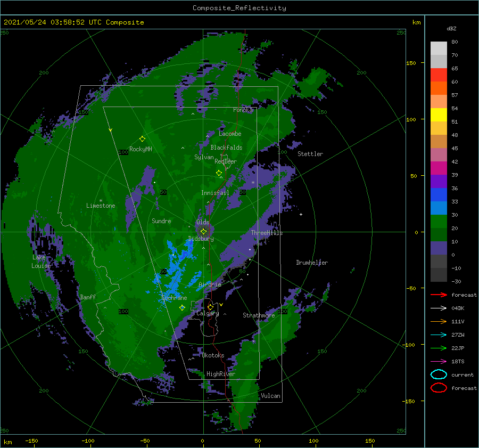Select the red forecast ellipse legend icon
The width and height of the screenshot is (479, 448).
point(439,388)
